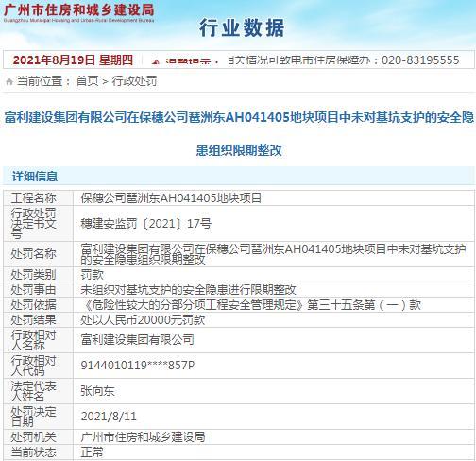Click the 广州市住房和城乡建设局 logo

78,12
